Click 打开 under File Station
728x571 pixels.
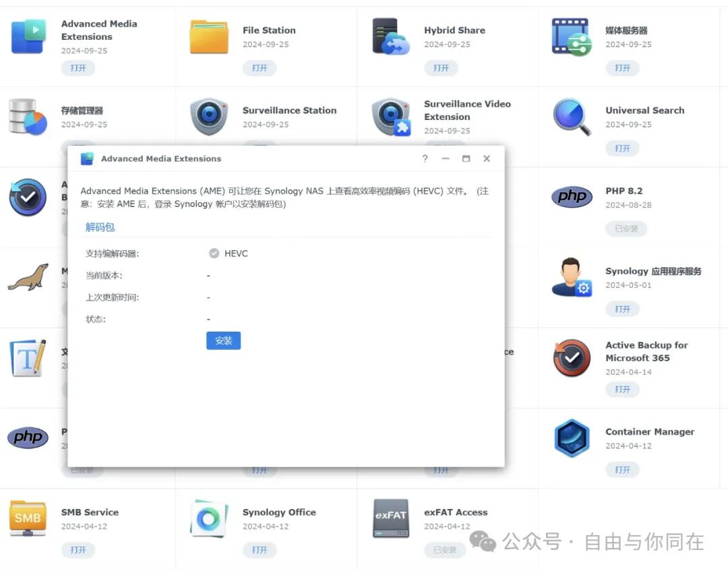260,68
